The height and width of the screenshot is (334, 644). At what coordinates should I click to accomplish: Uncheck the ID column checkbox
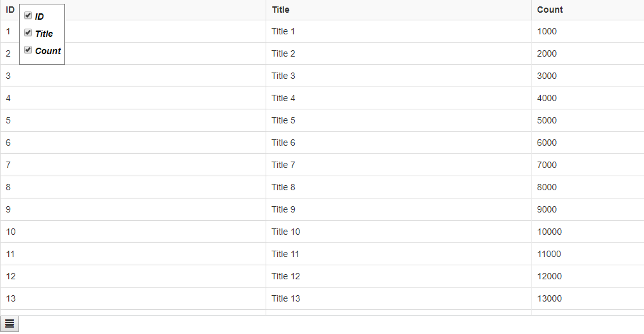pyautogui.click(x=28, y=16)
